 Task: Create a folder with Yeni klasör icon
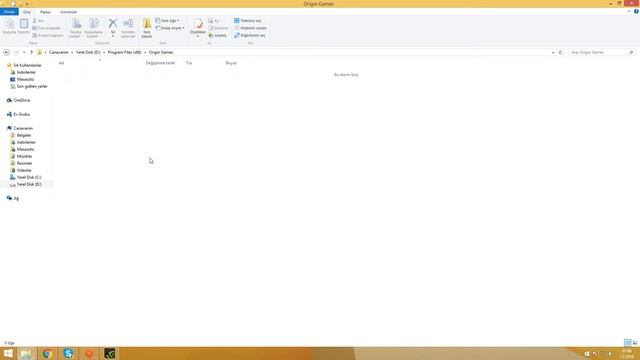pyautogui.click(x=147, y=28)
